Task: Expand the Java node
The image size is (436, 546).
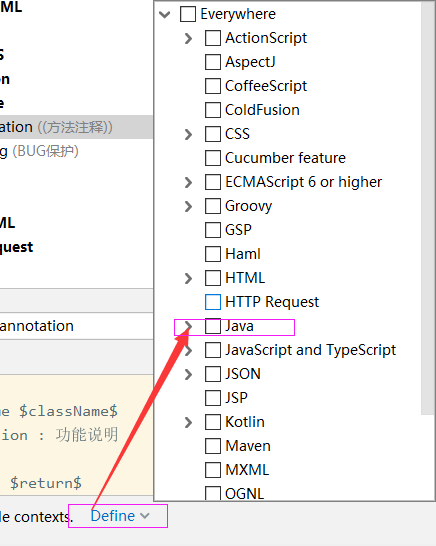Action: coord(188,326)
